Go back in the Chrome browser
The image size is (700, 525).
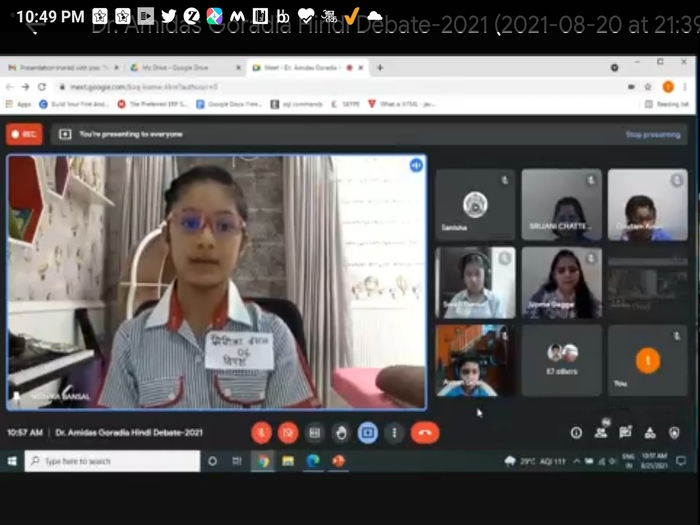click(x=9, y=87)
